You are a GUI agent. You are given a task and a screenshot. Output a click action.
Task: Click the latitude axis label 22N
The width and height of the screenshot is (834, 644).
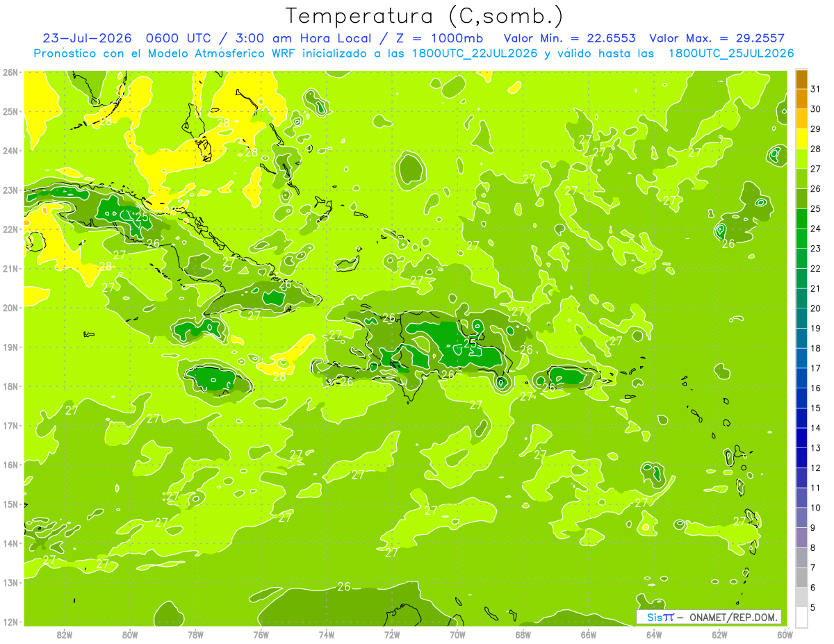[x=10, y=229]
